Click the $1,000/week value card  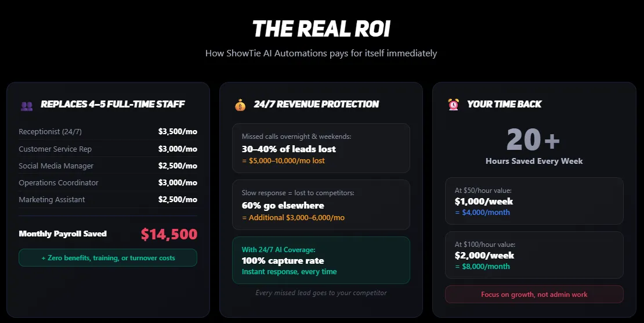[x=534, y=201]
